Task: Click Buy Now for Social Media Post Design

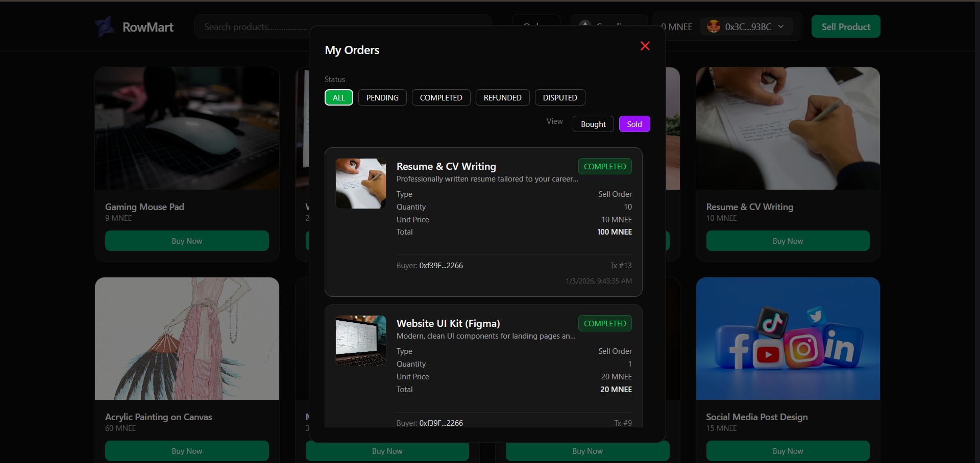Action: 788,451
